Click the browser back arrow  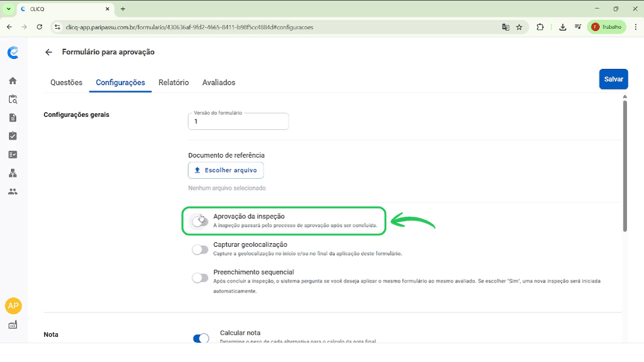(9, 27)
